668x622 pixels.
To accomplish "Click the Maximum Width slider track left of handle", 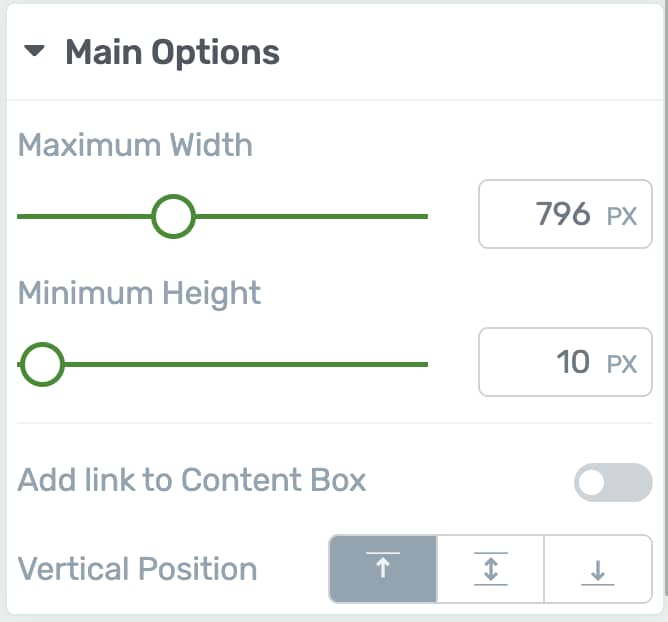I will (x=84, y=216).
